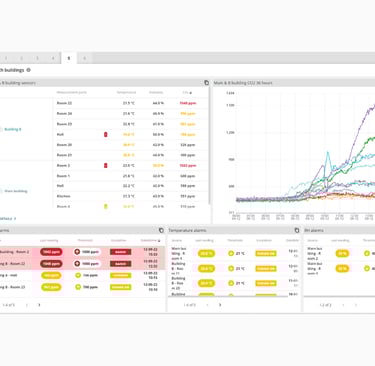Screen dimensions: 375x366
Task: Open the Main building link
Action: point(16,191)
